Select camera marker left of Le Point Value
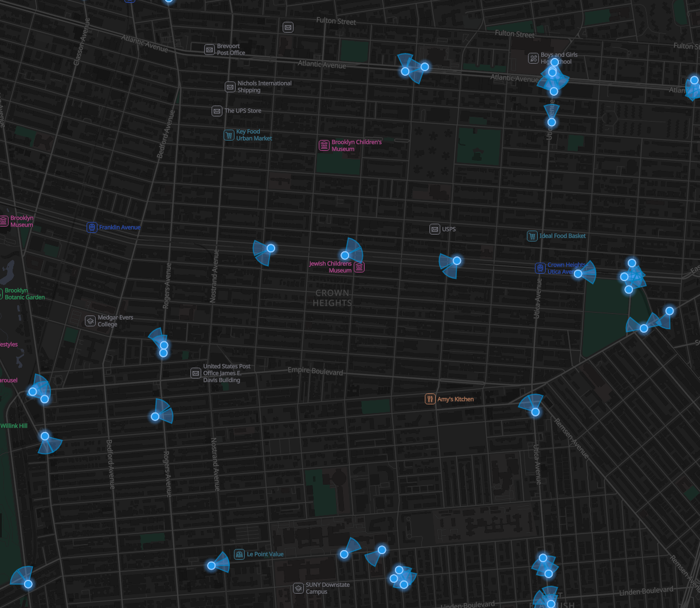Image resolution: width=700 pixels, height=608 pixels. coord(211,566)
